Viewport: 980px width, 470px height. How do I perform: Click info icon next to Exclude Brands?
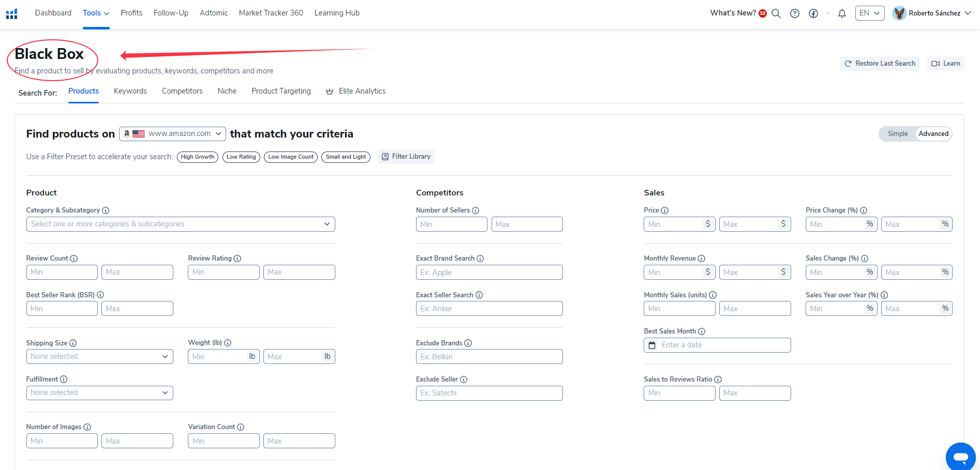(x=468, y=343)
